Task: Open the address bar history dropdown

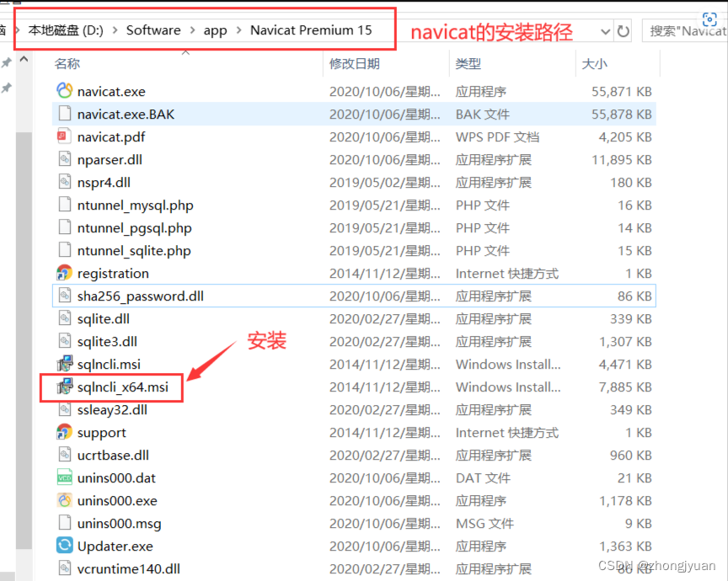Action: click(605, 31)
